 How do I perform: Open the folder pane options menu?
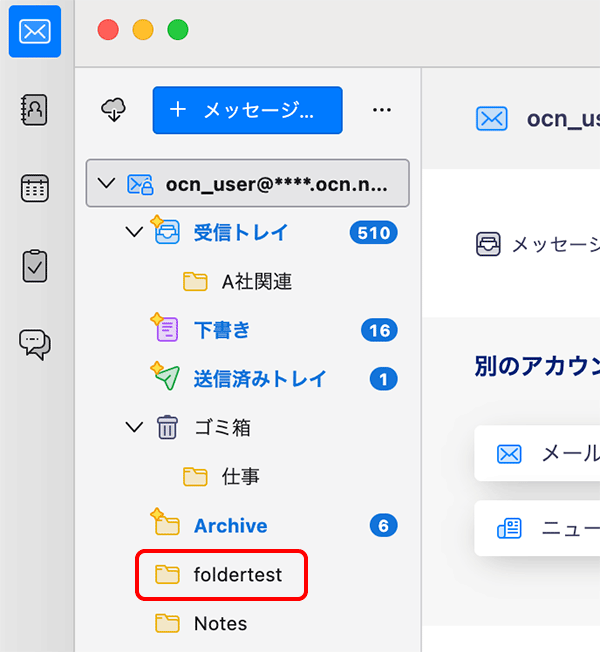click(x=381, y=110)
